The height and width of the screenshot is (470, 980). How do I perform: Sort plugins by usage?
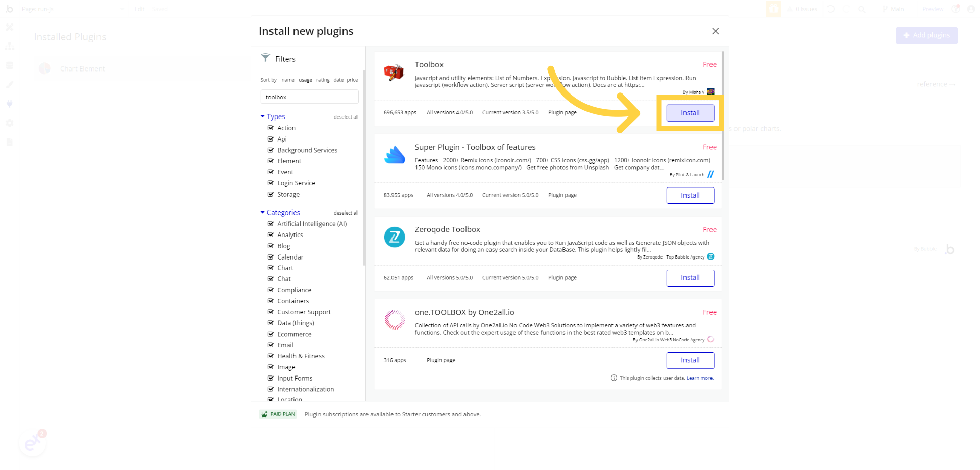305,80
